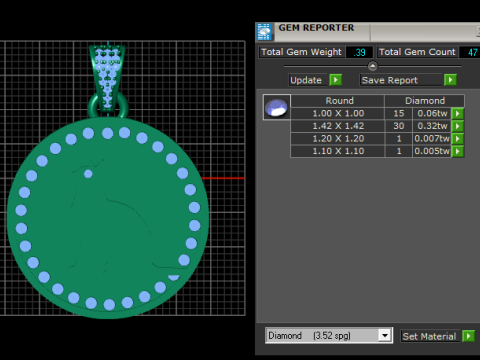Click the small gem inside the pendant silhouette
This screenshot has width=480, height=360.
(88, 174)
